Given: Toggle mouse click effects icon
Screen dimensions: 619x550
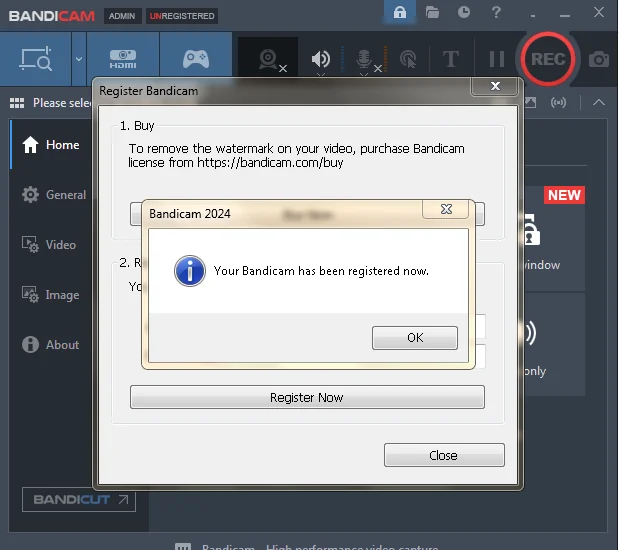Looking at the screenshot, I should (x=408, y=59).
